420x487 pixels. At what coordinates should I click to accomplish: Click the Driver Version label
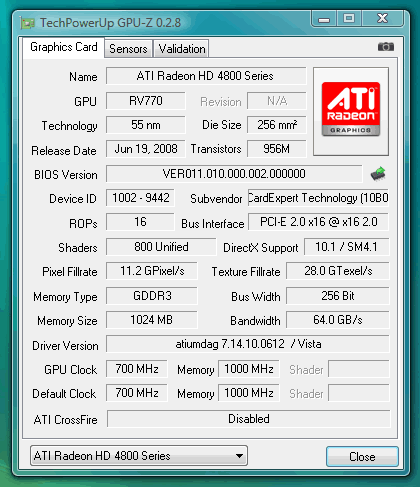[x=65, y=346]
